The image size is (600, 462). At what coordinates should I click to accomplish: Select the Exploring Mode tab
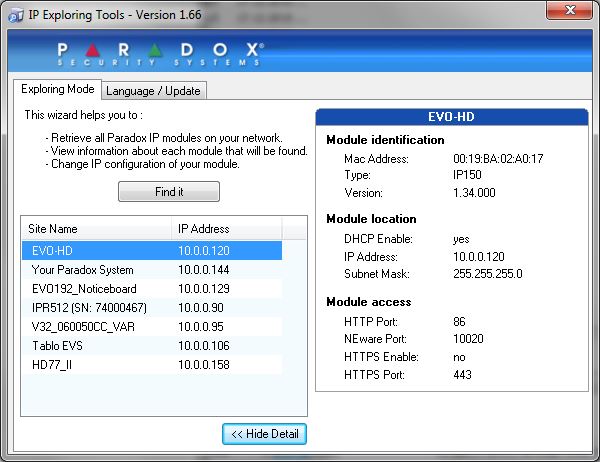[x=57, y=90]
